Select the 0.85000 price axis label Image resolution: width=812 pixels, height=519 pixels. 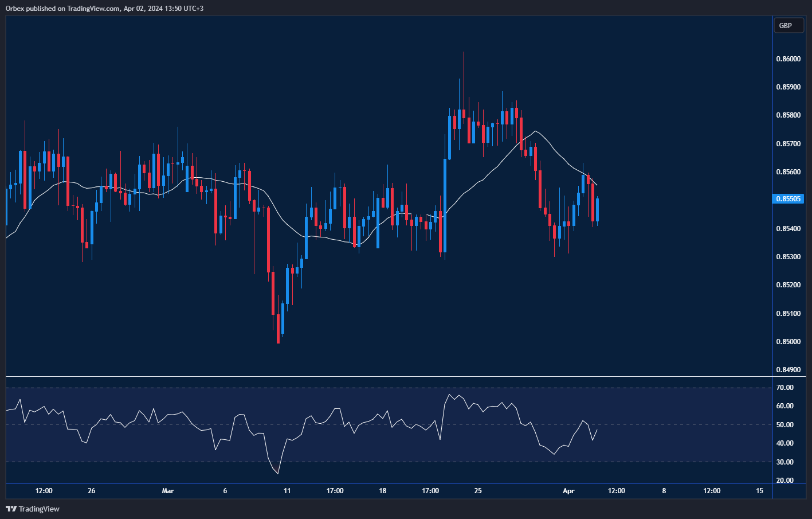click(789, 342)
